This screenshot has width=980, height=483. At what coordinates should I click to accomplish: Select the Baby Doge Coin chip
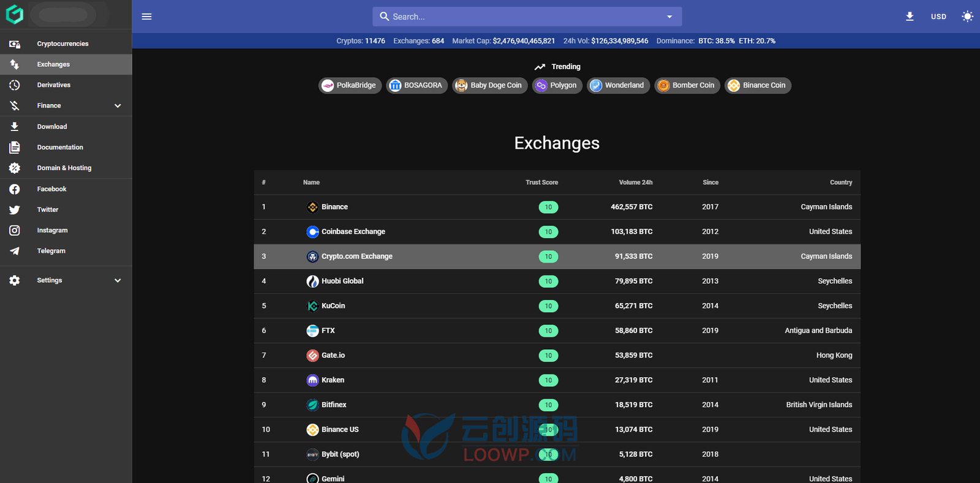[x=490, y=85]
